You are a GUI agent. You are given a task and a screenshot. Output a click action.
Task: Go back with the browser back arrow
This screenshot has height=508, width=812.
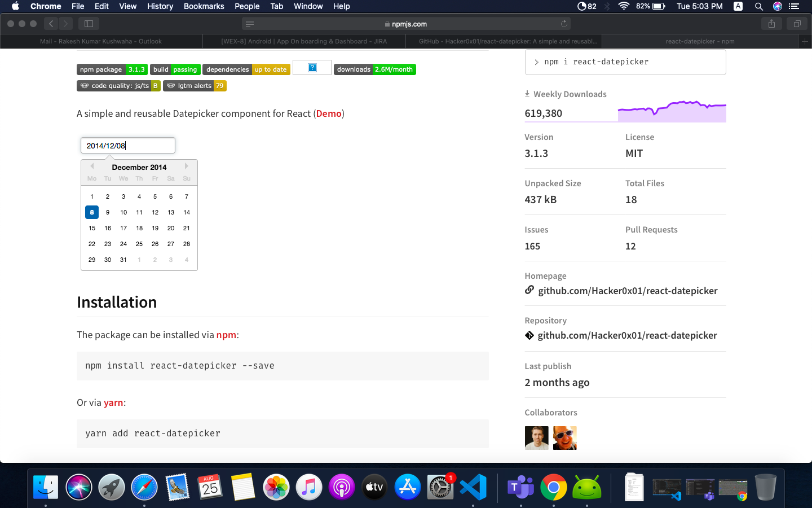tap(51, 24)
